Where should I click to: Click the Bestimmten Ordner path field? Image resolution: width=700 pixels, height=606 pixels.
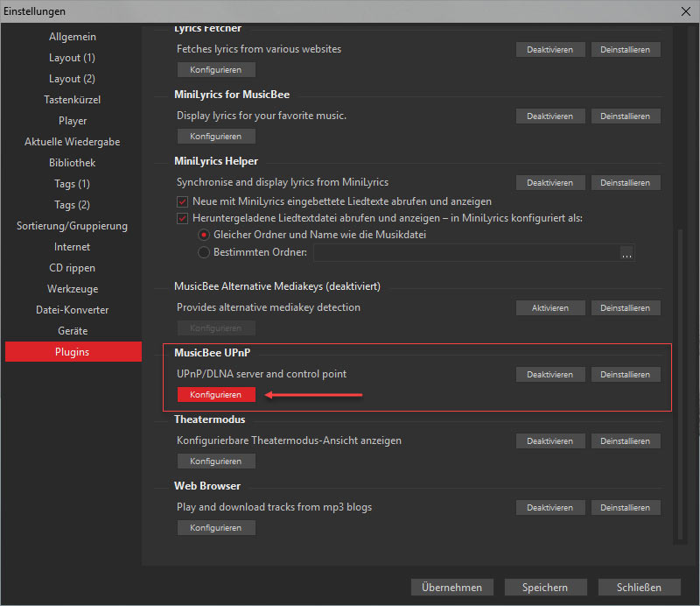(x=466, y=252)
